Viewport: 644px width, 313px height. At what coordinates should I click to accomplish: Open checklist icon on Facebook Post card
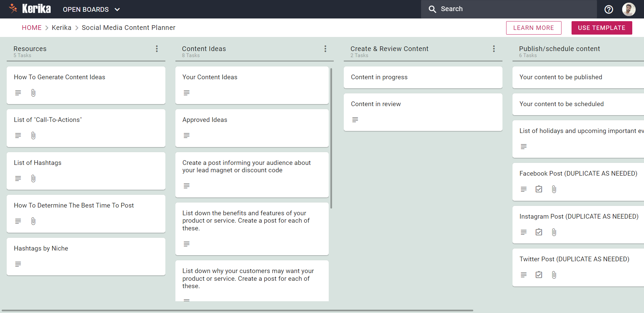coord(539,189)
